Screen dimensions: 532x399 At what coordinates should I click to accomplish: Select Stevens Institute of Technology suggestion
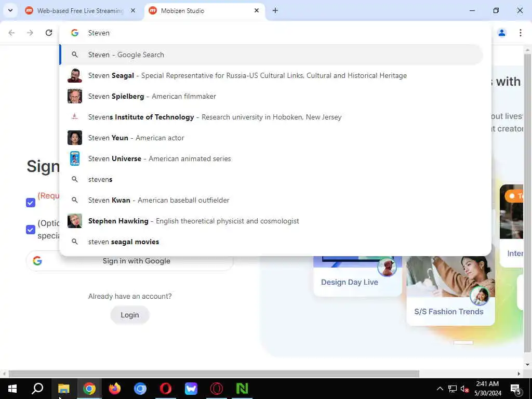pyautogui.click(x=271, y=117)
